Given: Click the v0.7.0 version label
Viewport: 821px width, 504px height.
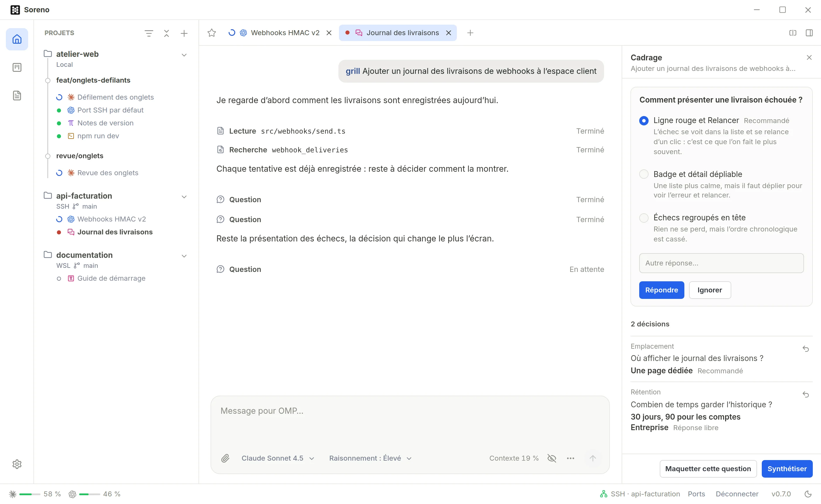Looking at the screenshot, I should 781,494.
